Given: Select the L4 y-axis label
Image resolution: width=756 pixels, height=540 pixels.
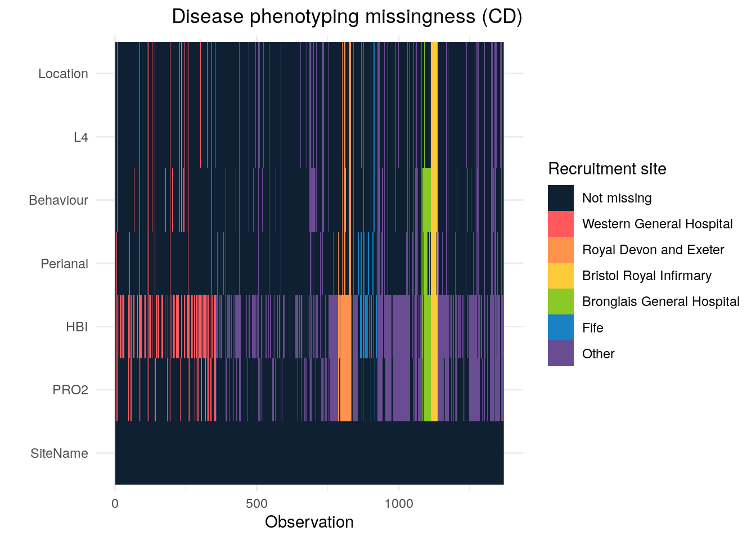Looking at the screenshot, I should 81,137.
